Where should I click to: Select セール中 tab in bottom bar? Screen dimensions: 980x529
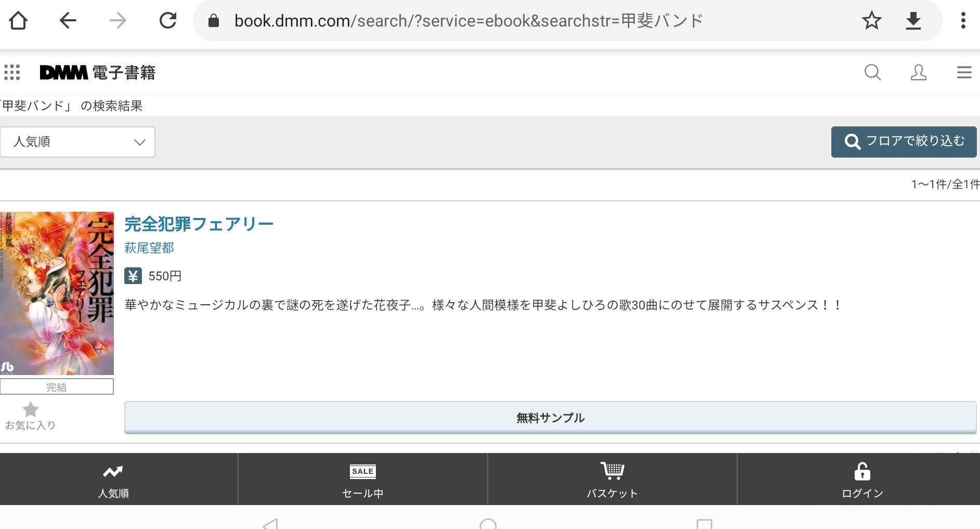click(363, 480)
